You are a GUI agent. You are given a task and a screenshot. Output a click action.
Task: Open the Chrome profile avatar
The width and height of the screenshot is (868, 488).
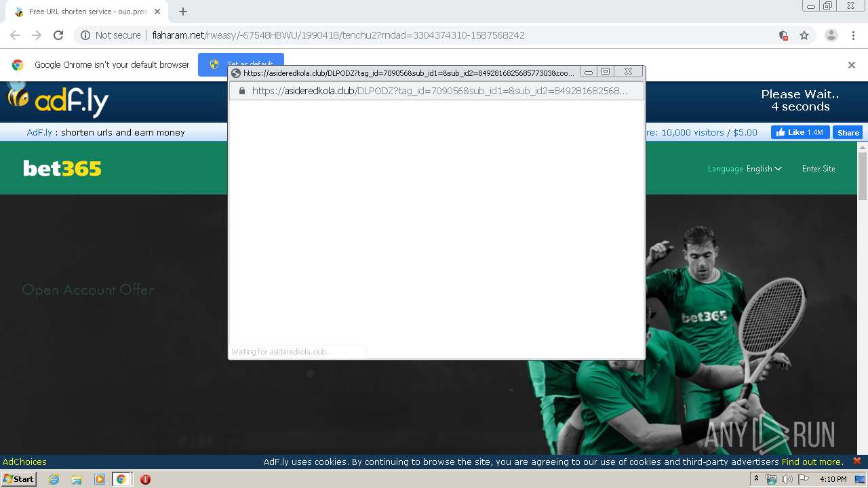coord(831,35)
